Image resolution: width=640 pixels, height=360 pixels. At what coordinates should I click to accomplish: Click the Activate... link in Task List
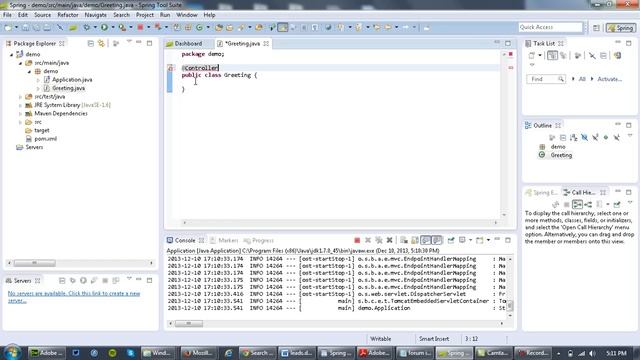click(x=609, y=79)
